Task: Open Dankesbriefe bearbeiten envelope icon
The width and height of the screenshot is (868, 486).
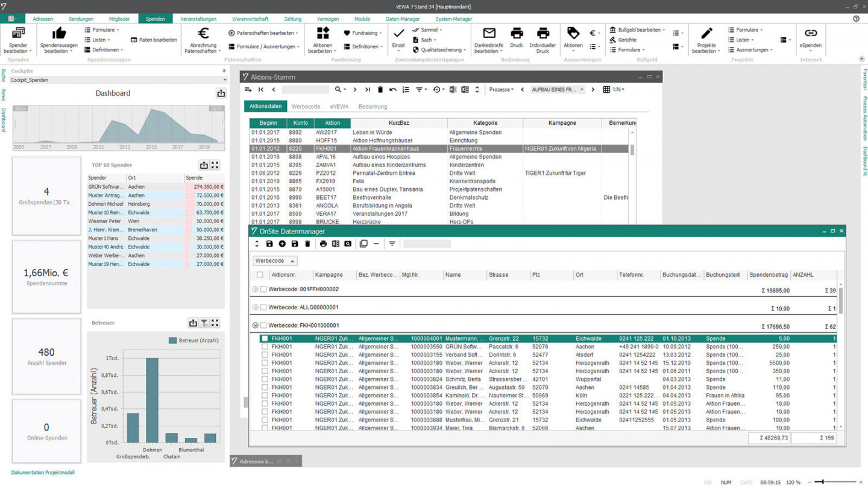Action: pos(489,33)
